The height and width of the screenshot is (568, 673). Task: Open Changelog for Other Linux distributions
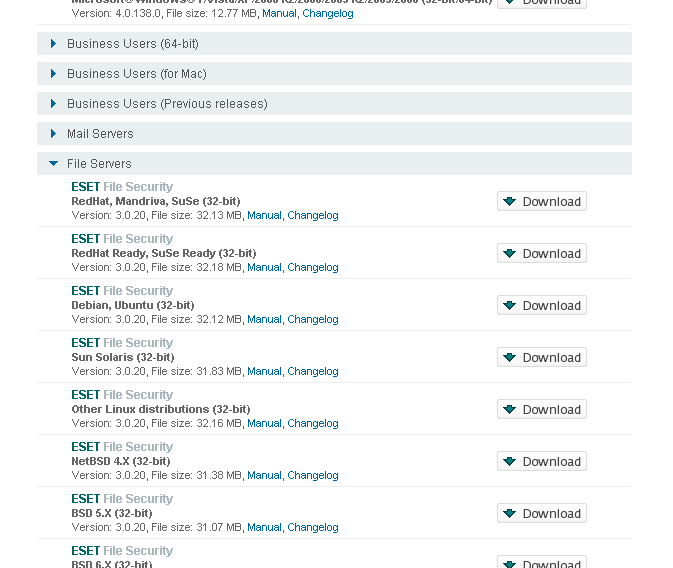[313, 423]
